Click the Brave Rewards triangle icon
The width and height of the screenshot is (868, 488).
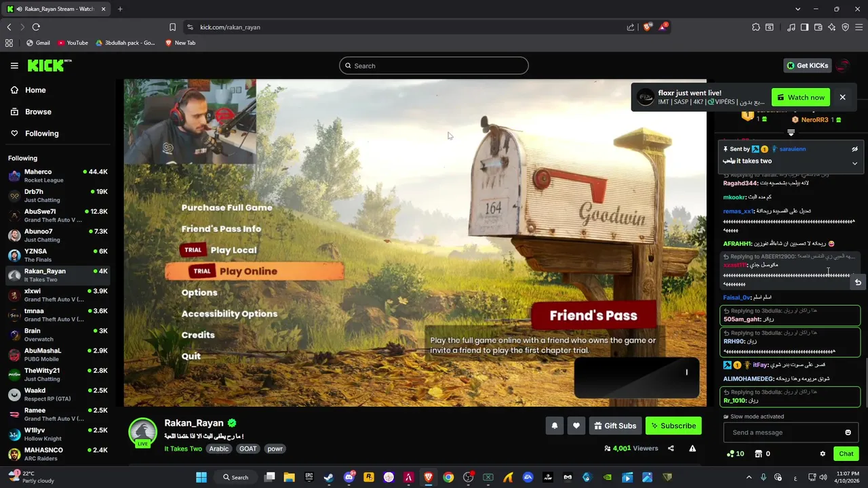pos(663,27)
